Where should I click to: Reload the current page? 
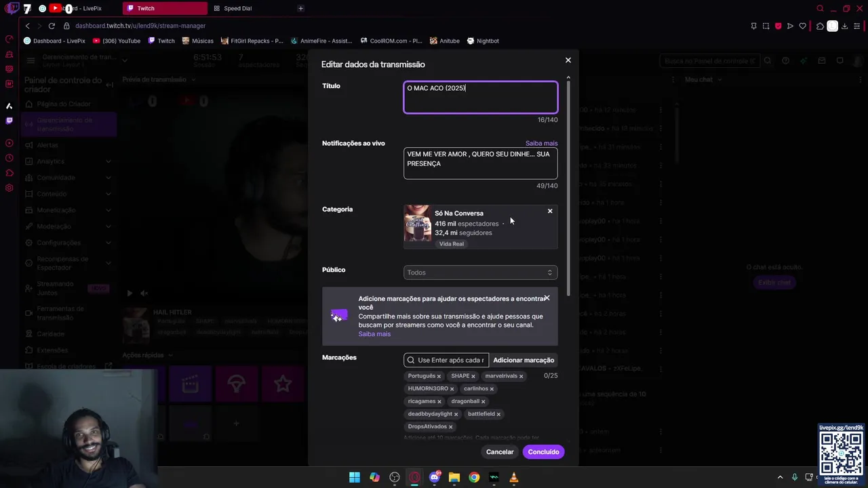52,26
